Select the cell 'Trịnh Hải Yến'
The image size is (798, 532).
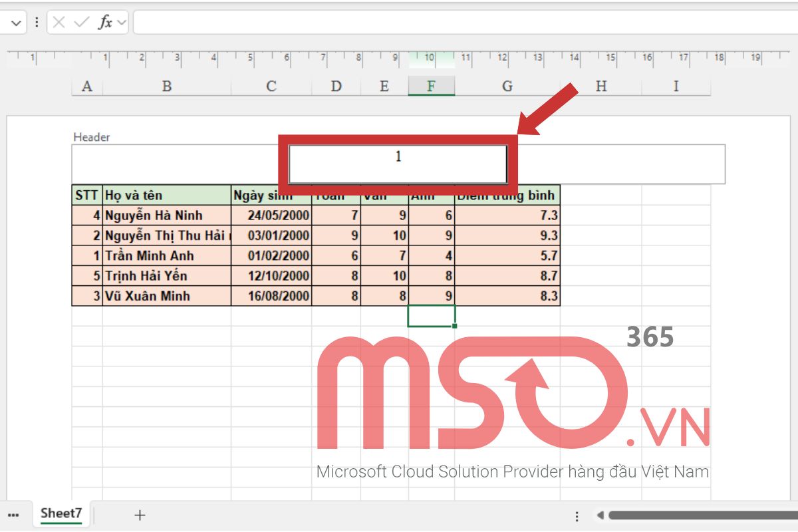167,276
